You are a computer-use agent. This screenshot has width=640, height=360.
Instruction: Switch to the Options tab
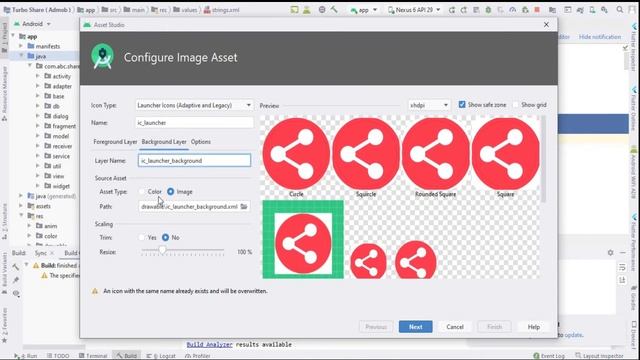(201, 142)
